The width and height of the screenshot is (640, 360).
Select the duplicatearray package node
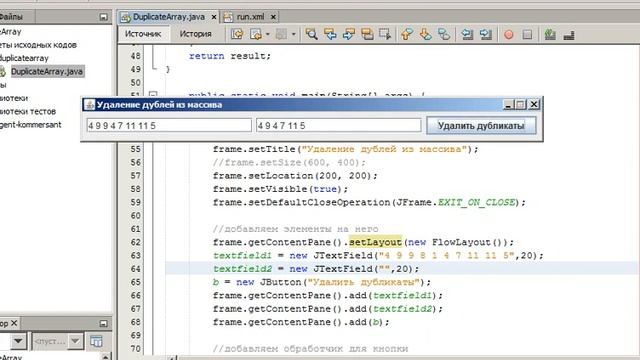(x=24, y=58)
